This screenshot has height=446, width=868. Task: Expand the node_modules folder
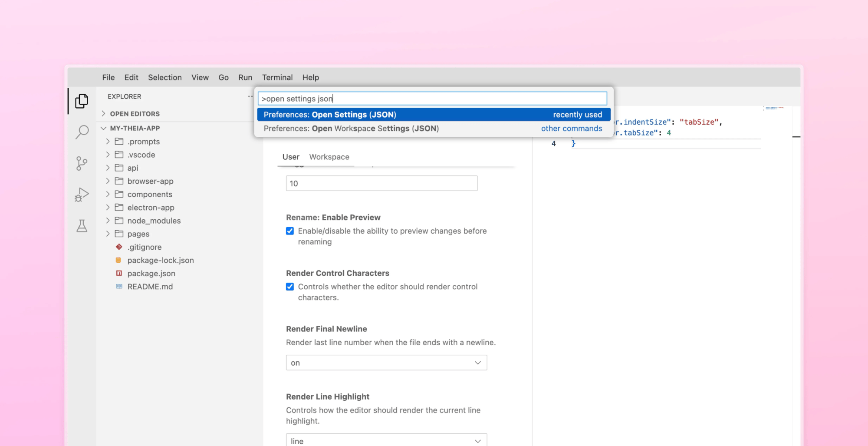point(154,221)
